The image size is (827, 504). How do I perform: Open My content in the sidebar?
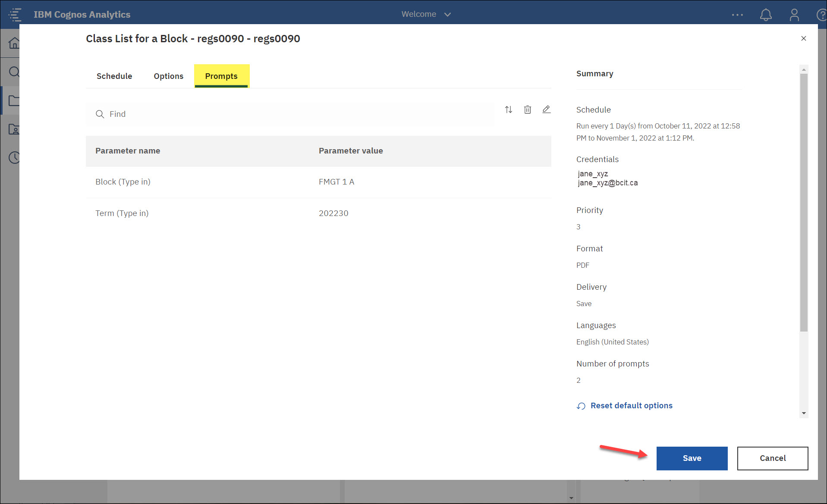14,129
